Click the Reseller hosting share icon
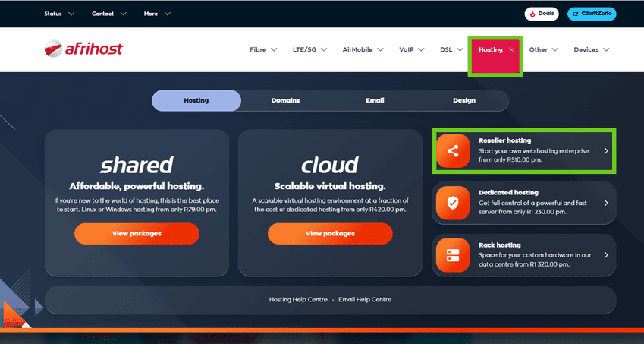 tap(453, 151)
